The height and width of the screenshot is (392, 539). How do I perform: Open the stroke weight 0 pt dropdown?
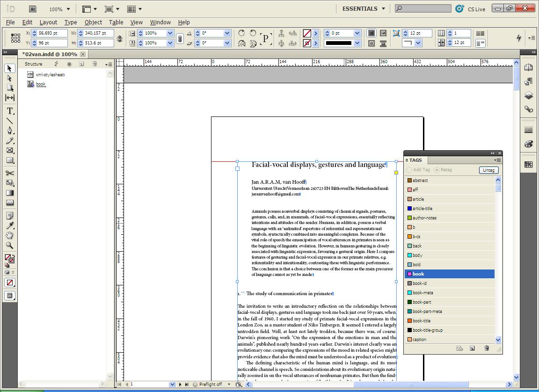point(357,33)
